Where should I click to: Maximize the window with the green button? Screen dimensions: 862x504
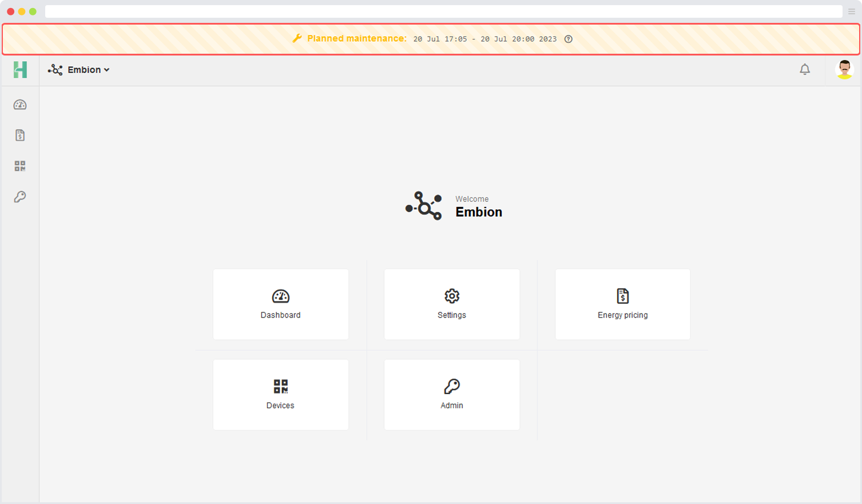[33, 11]
